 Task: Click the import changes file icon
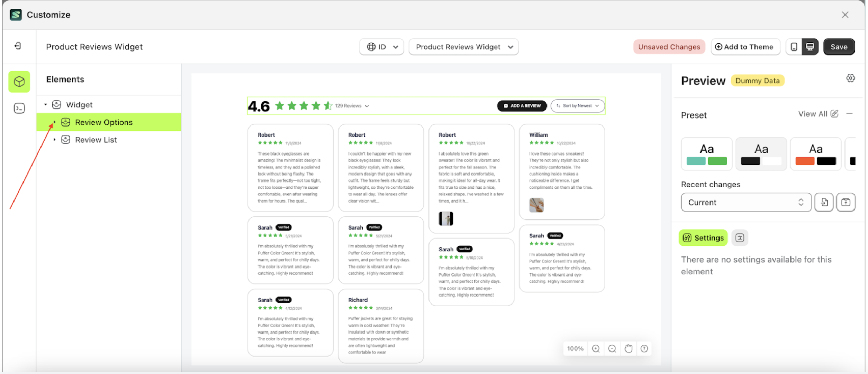[824, 202]
